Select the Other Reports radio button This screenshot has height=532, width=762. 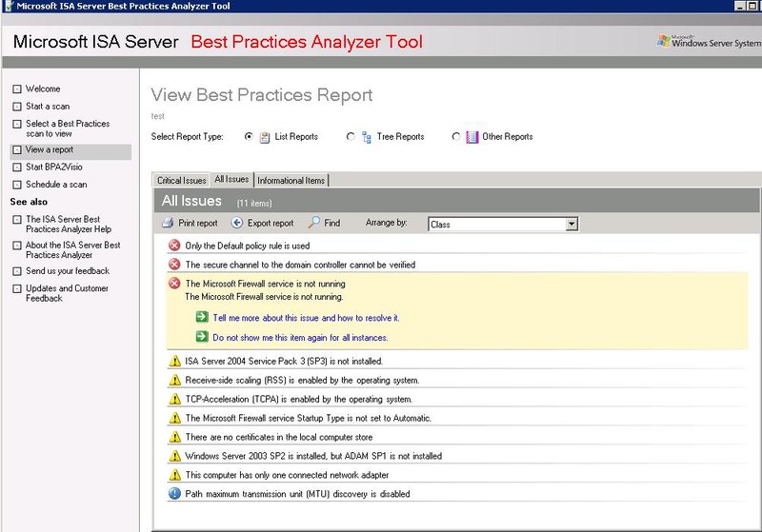[x=456, y=136]
